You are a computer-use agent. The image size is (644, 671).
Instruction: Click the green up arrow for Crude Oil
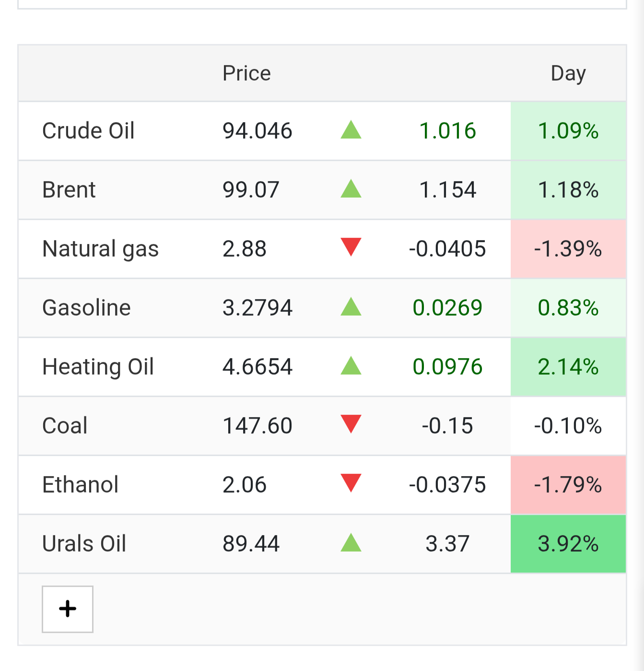[351, 130]
